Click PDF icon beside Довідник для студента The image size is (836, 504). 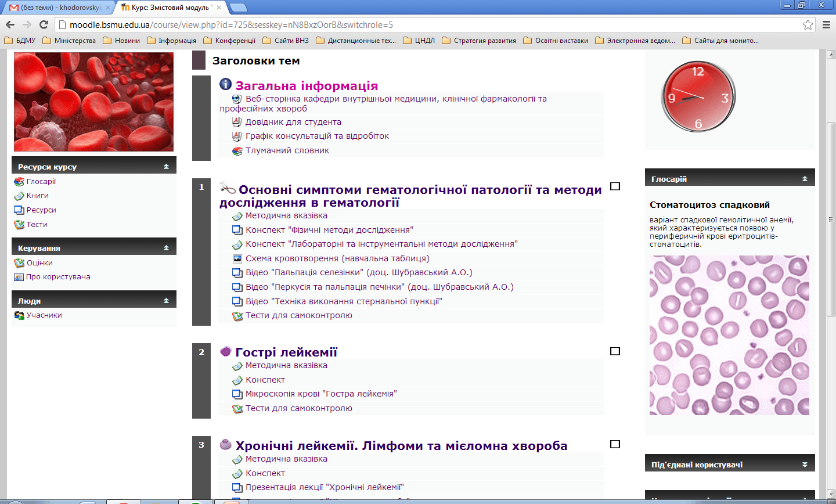point(237,122)
